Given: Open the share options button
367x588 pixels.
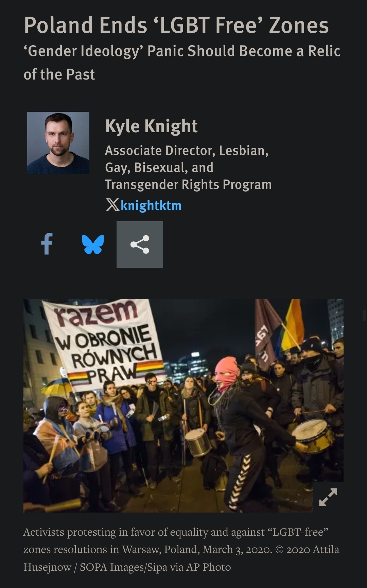Looking at the screenshot, I should coord(140,244).
